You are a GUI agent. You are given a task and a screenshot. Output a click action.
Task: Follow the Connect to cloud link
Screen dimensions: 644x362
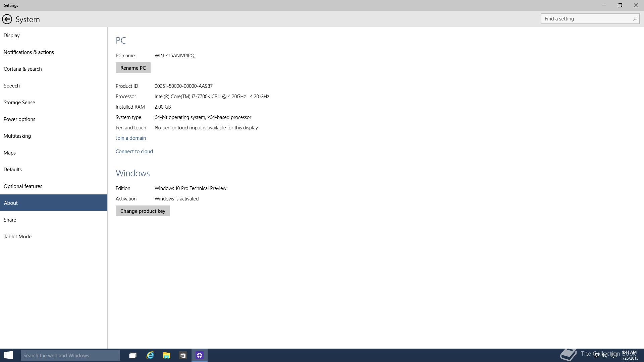click(x=134, y=151)
